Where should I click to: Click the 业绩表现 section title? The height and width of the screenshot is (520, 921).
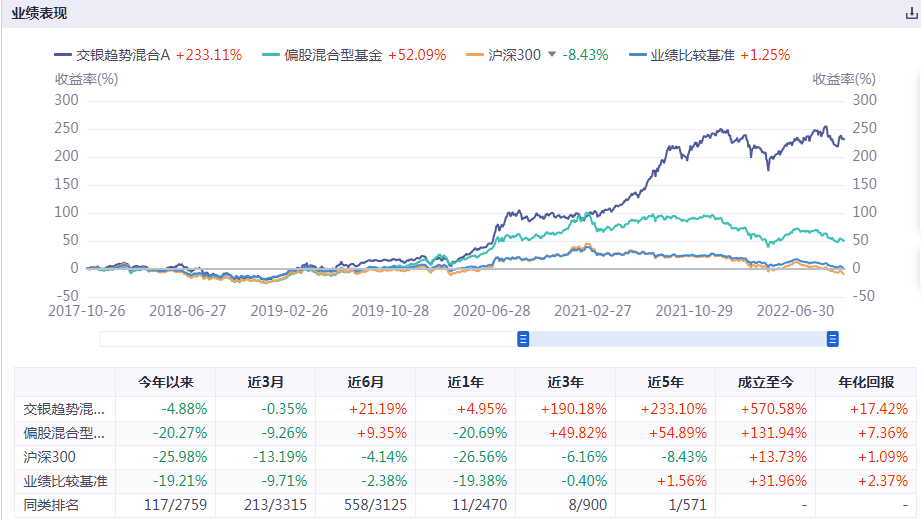coord(40,14)
